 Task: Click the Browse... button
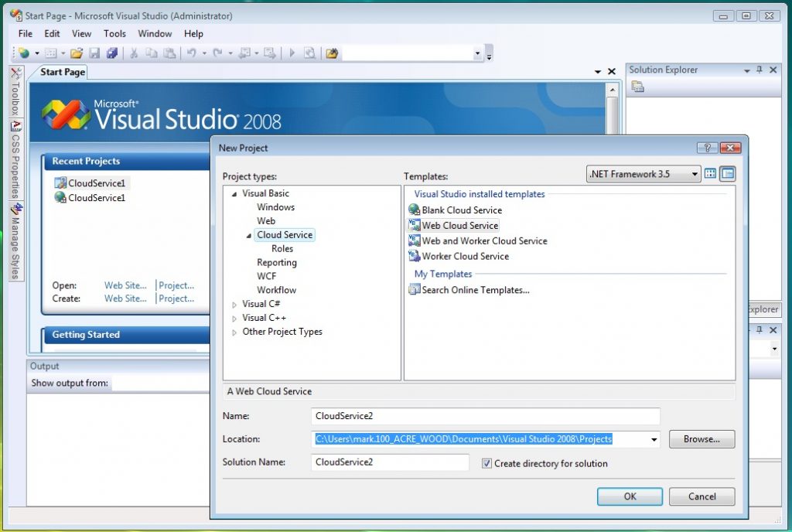click(x=701, y=439)
